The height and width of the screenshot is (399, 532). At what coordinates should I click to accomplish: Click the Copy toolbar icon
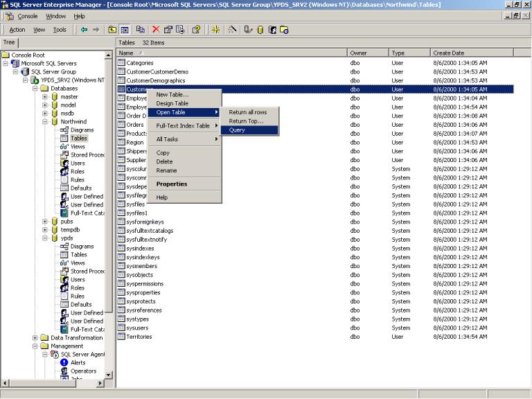pos(141,30)
